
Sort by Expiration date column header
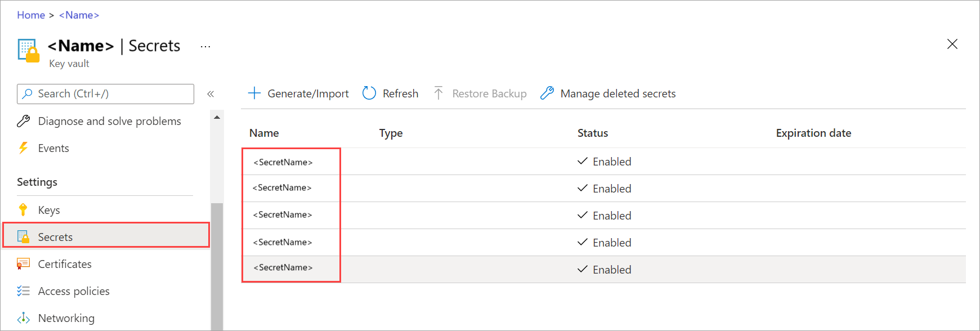pyautogui.click(x=813, y=133)
